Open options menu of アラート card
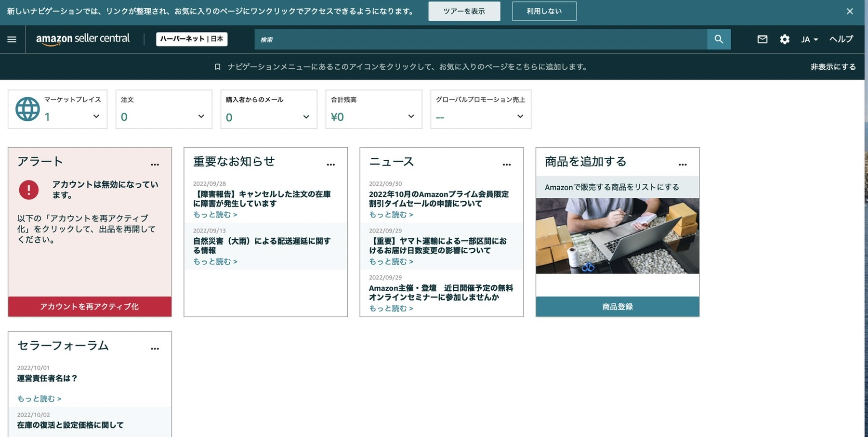 155,164
